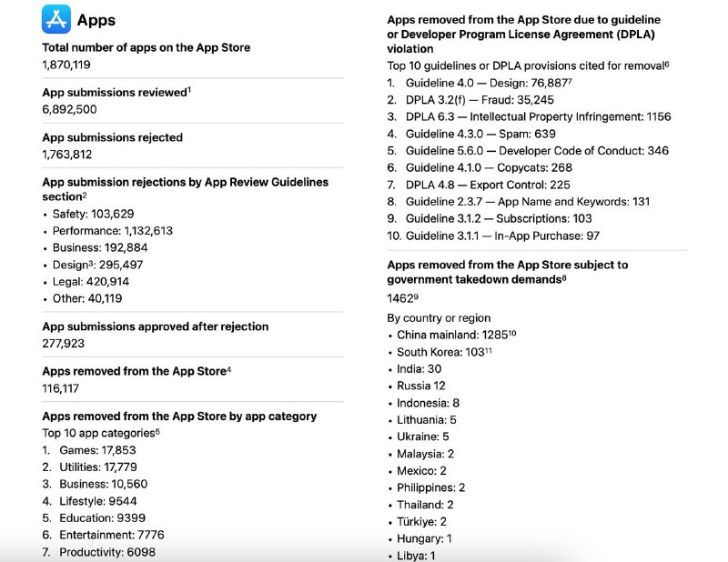
Task: Select the 'Apps' heading text
Action: point(96,20)
